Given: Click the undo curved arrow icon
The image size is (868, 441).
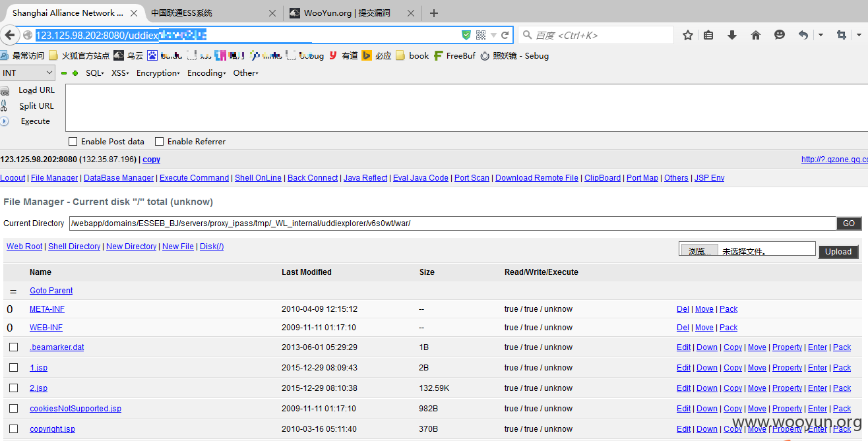Looking at the screenshot, I should click(803, 35).
